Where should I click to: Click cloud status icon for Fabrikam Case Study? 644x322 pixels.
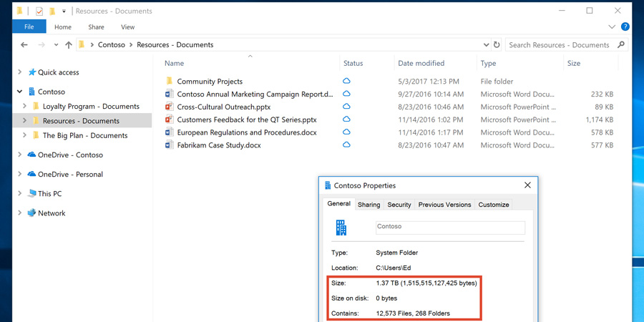pyautogui.click(x=346, y=145)
